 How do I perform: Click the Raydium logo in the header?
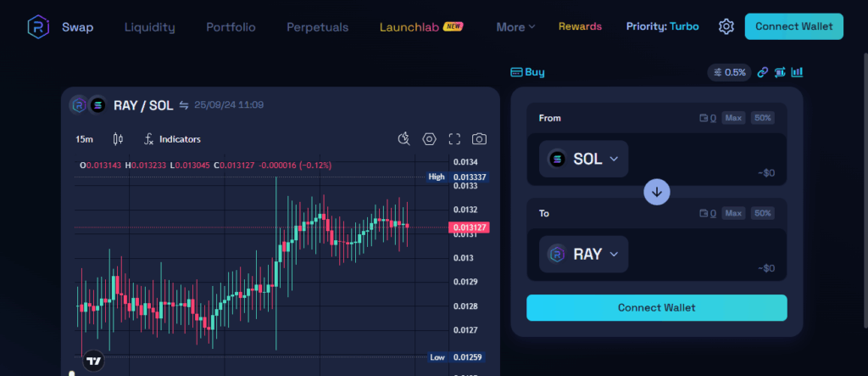(x=37, y=26)
